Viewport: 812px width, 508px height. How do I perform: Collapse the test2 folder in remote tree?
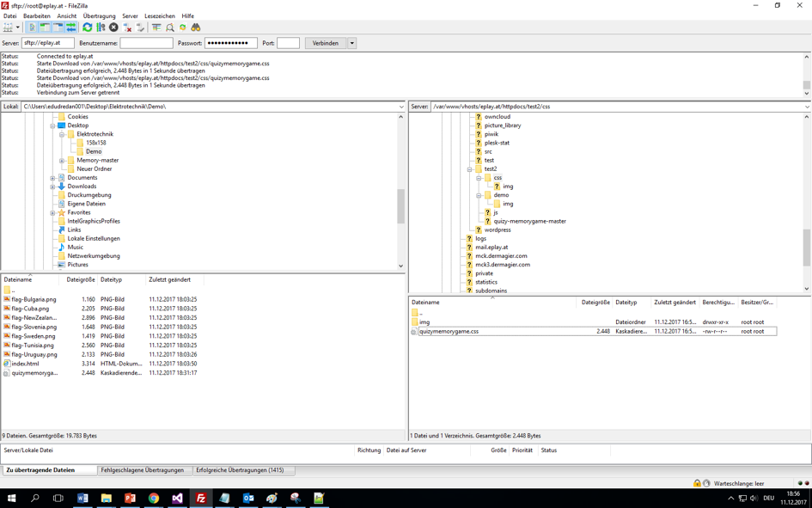click(x=470, y=169)
